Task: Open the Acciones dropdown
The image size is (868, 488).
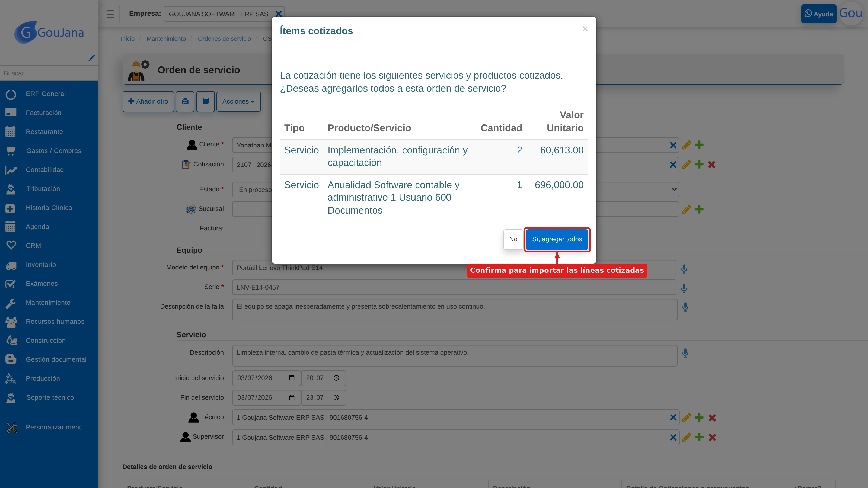Action: (x=239, y=101)
